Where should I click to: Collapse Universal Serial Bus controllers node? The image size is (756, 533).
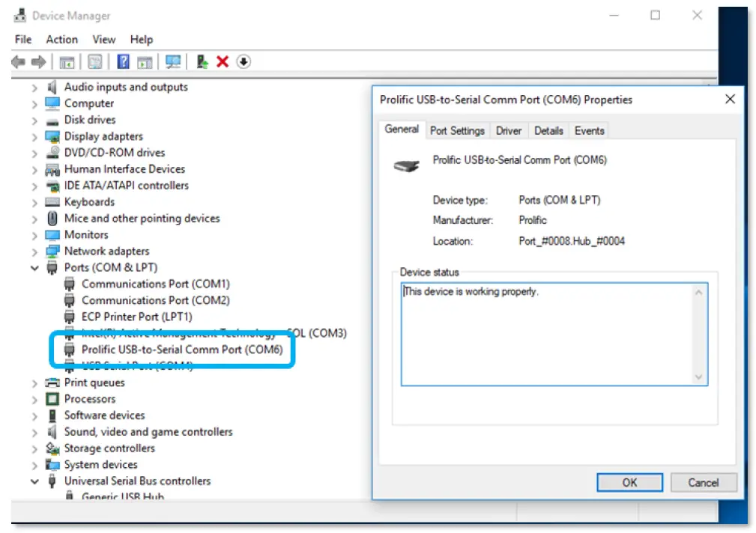(34, 481)
